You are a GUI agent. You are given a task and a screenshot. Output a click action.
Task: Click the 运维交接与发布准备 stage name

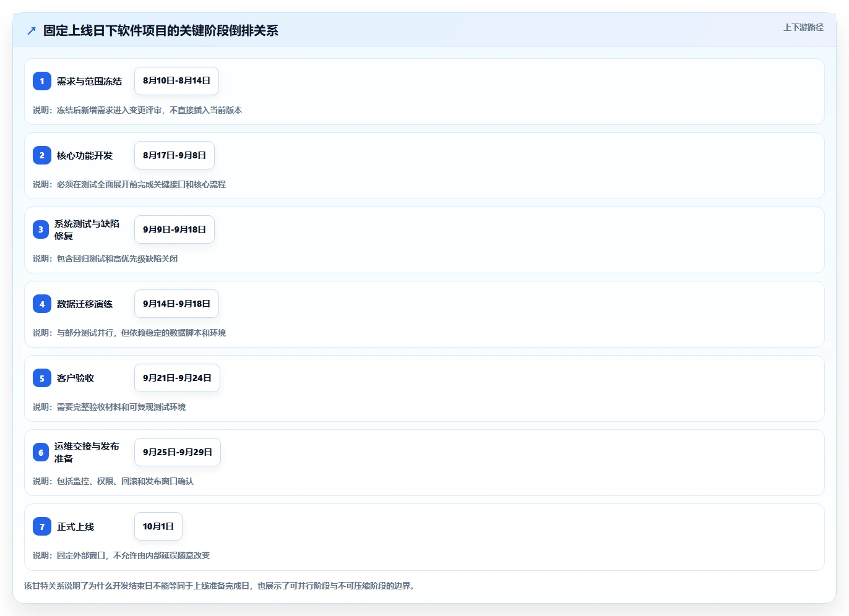coord(87,452)
